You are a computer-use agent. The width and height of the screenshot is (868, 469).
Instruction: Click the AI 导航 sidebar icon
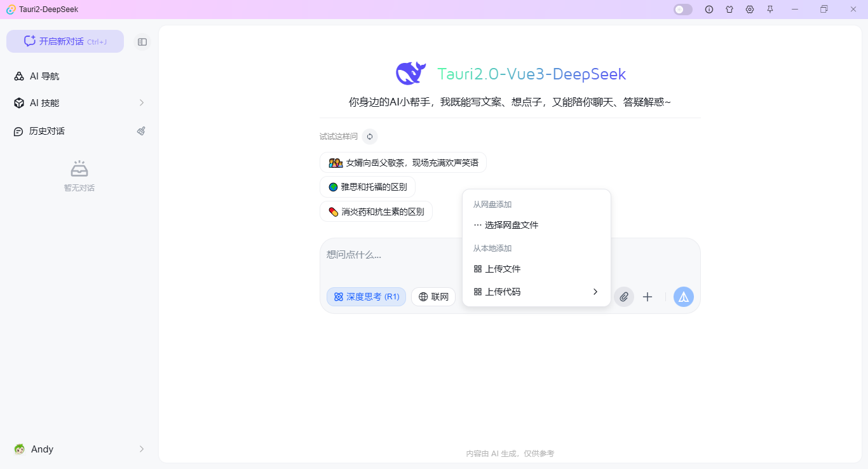point(19,76)
